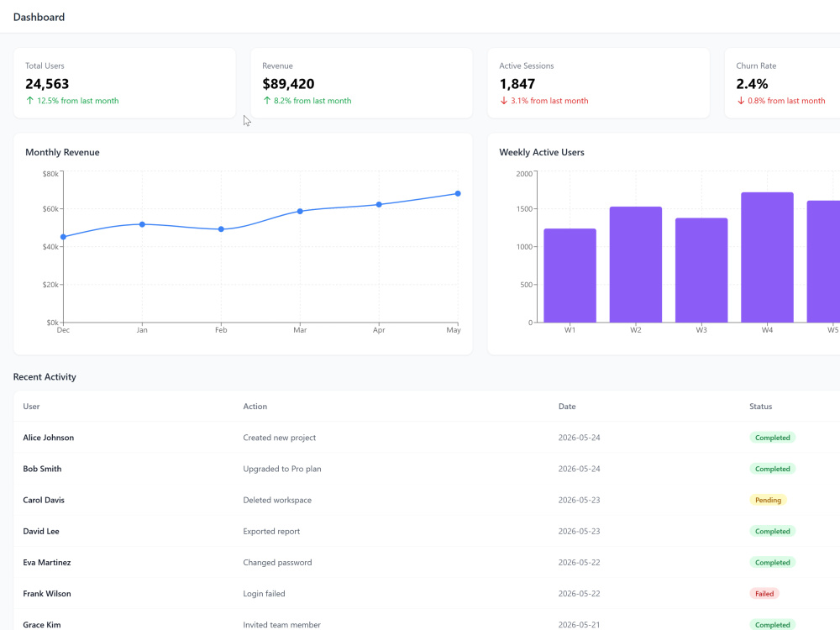Select the Active Sessions value 1,847
840x630 pixels.
pyautogui.click(x=517, y=84)
